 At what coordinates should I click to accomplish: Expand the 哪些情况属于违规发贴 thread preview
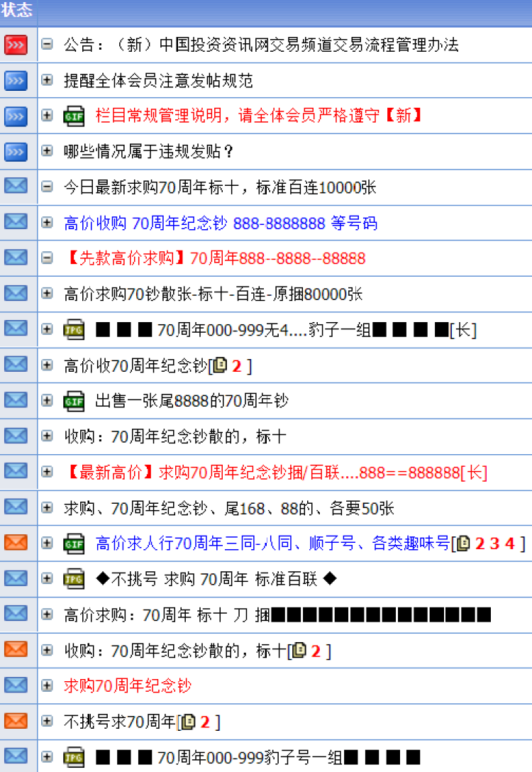[x=48, y=151]
